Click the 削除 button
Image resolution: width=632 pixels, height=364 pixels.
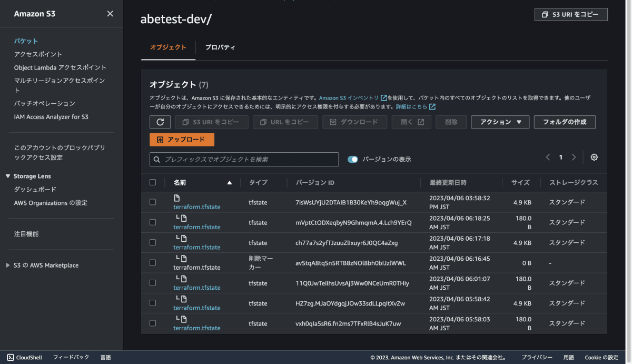(x=451, y=122)
